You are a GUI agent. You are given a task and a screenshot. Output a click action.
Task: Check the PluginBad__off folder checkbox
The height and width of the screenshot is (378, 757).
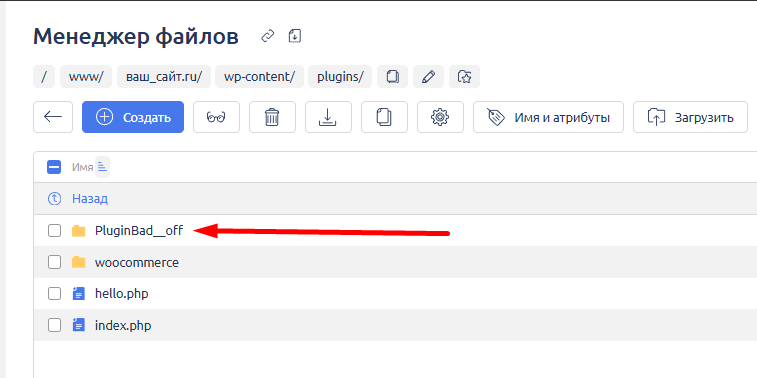55,231
